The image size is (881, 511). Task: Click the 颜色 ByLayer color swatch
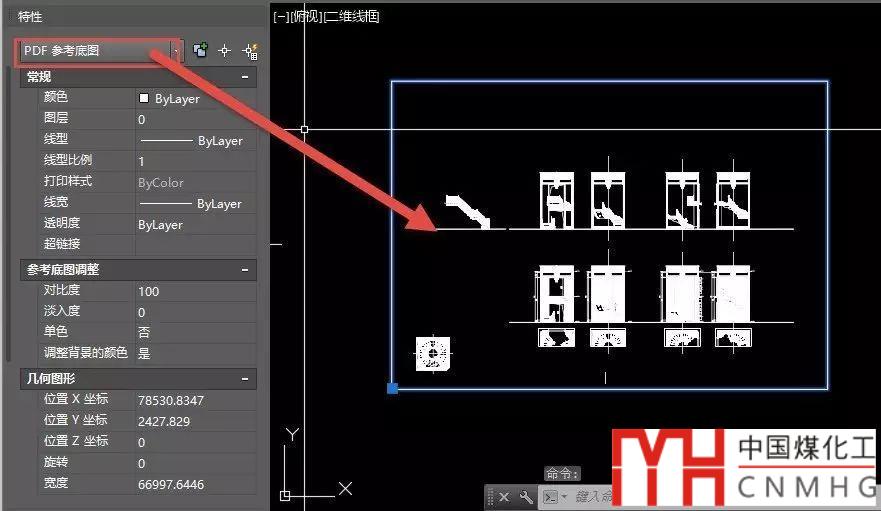(144, 98)
